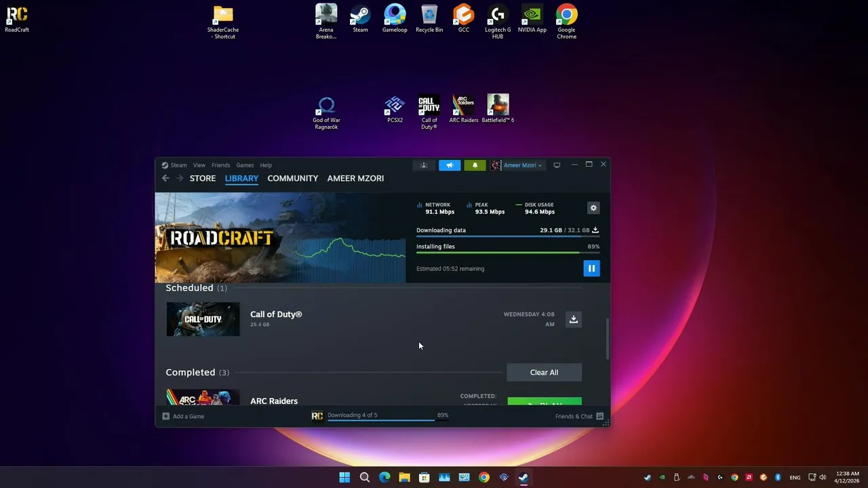The image size is (868, 488).
Task: Open download settings gear in Steam
Action: point(593,208)
